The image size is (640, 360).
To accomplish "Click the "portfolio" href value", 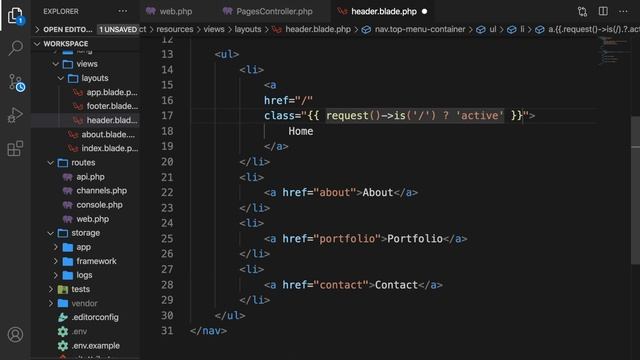I will pos(347,239).
